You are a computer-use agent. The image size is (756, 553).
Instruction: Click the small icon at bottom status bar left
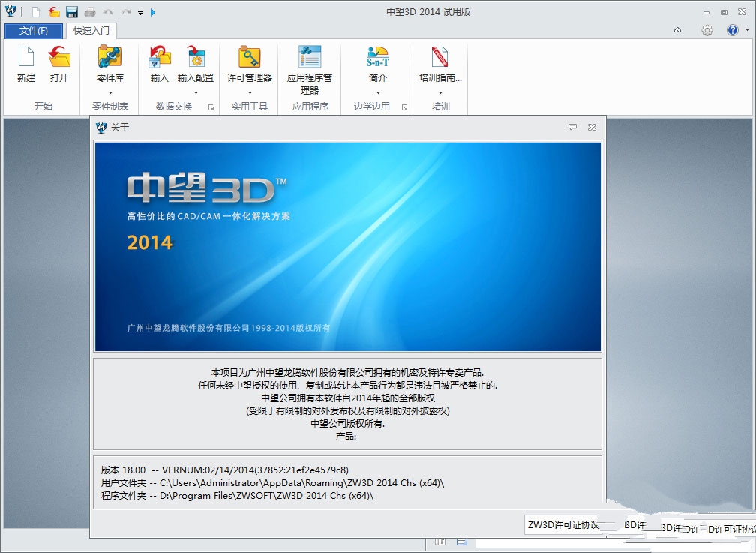pos(439,542)
